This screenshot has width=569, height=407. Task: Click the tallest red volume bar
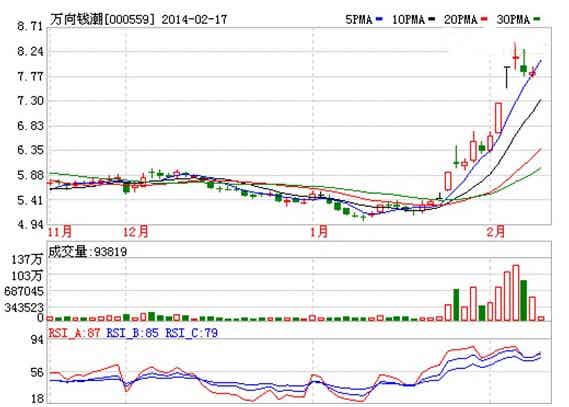[516, 293]
